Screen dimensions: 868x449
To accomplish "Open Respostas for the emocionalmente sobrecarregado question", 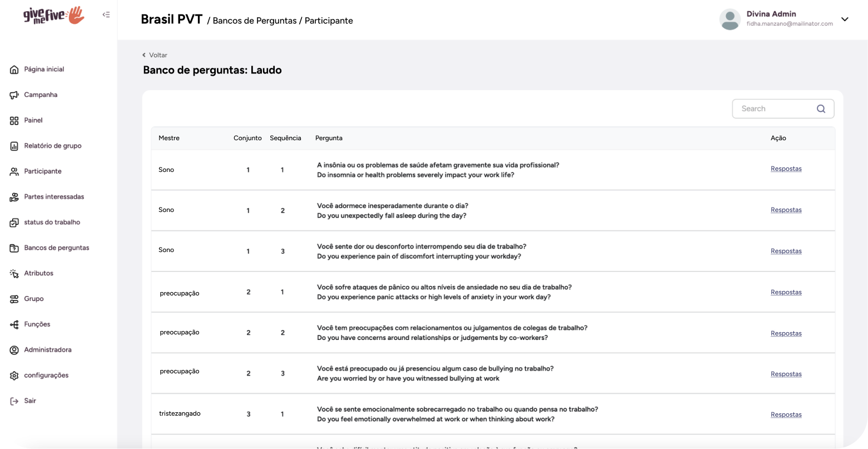I will click(786, 415).
